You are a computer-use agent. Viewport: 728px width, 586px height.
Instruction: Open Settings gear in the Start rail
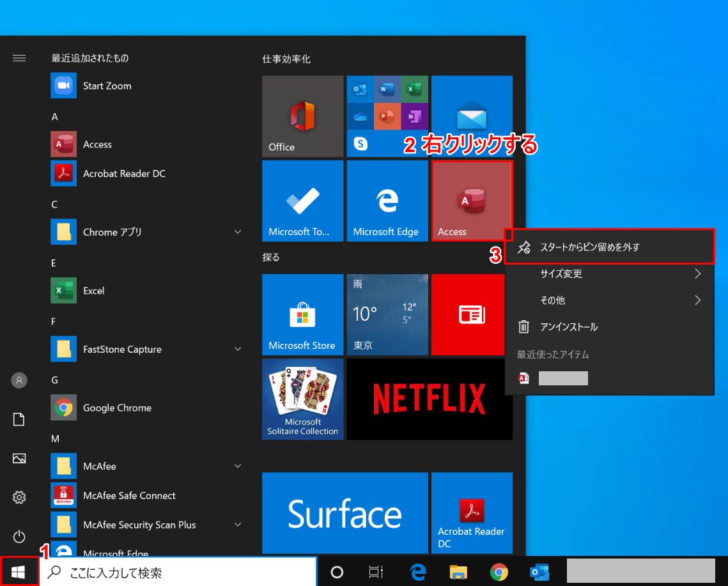19,497
